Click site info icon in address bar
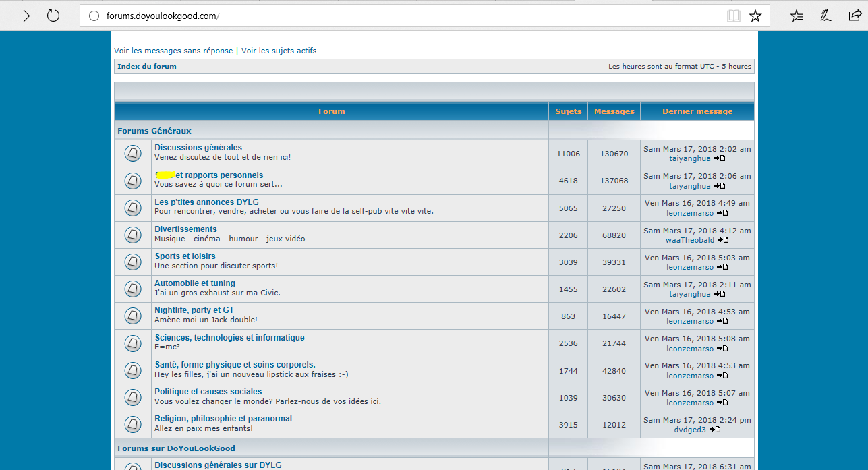Viewport: 868px width, 470px height. tap(94, 16)
